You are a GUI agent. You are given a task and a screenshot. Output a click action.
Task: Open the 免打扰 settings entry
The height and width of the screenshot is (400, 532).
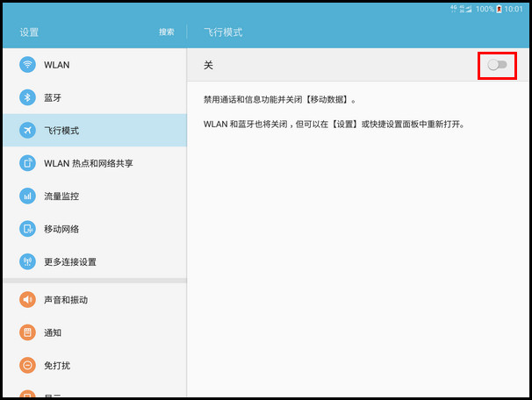(x=95, y=366)
